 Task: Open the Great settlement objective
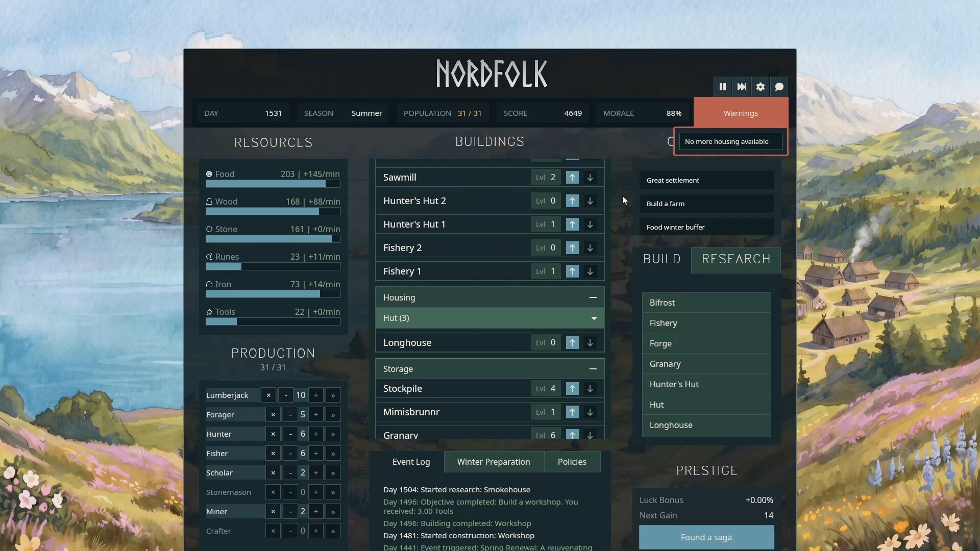(x=706, y=180)
